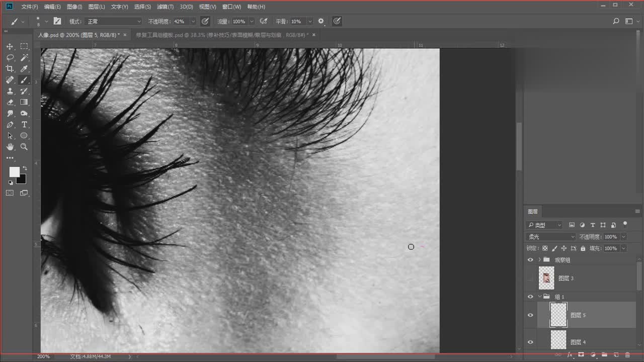Select the Hand tool
Screen dimensions: 644x362
10,147
